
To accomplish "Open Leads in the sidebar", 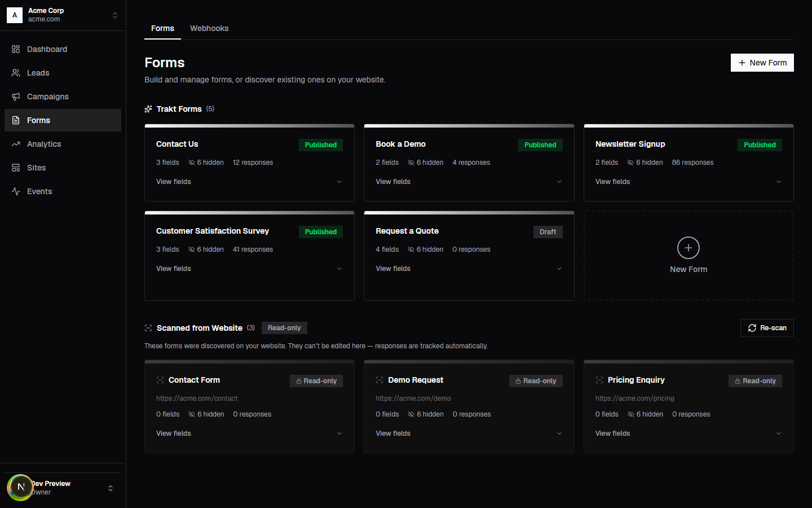I will tap(63, 73).
